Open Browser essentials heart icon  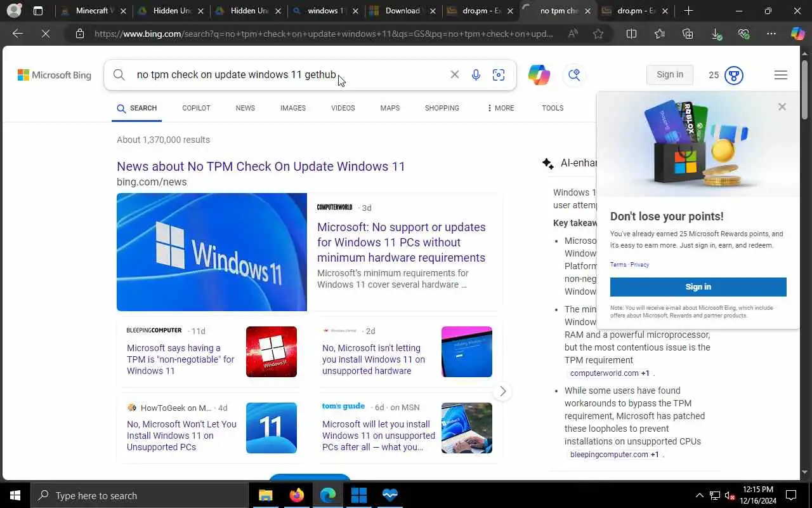(x=743, y=34)
